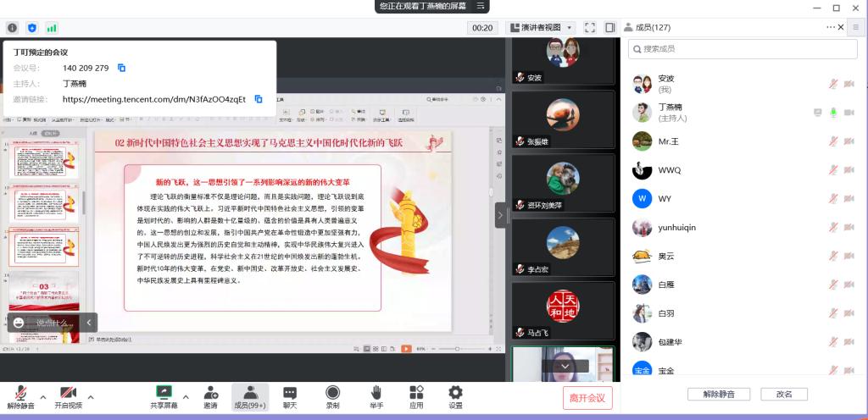This screenshot has height=420, width=868.
Task: Toggle microphone with 解除静音 in the toolbar
Action: (20, 397)
